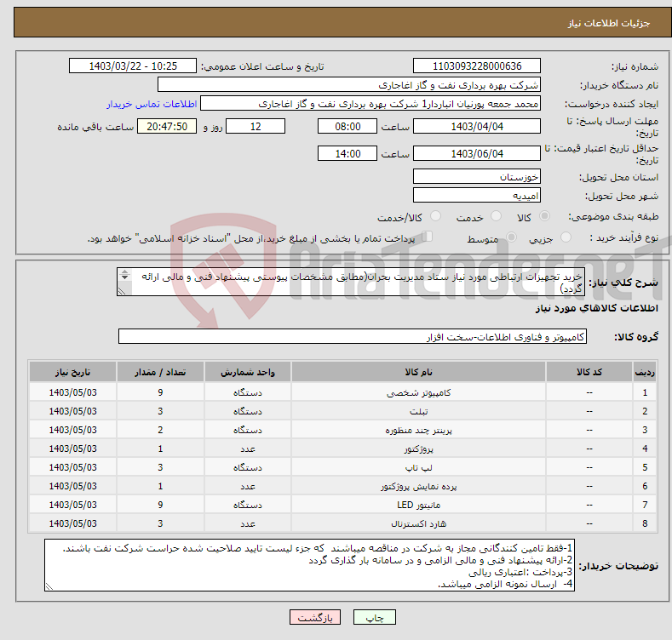Click the announcement date field 1403/03/22 - 10:25
The image size is (672, 640).
point(132,66)
